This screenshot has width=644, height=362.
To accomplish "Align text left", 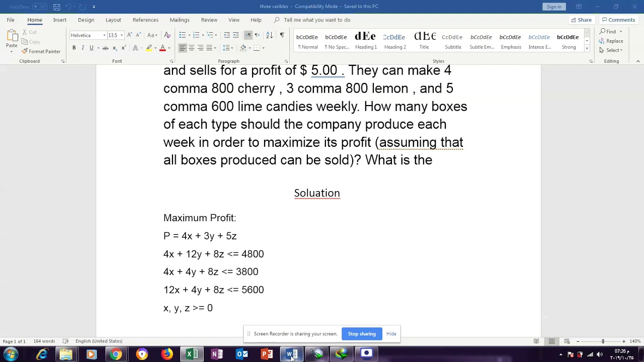I will (x=183, y=48).
